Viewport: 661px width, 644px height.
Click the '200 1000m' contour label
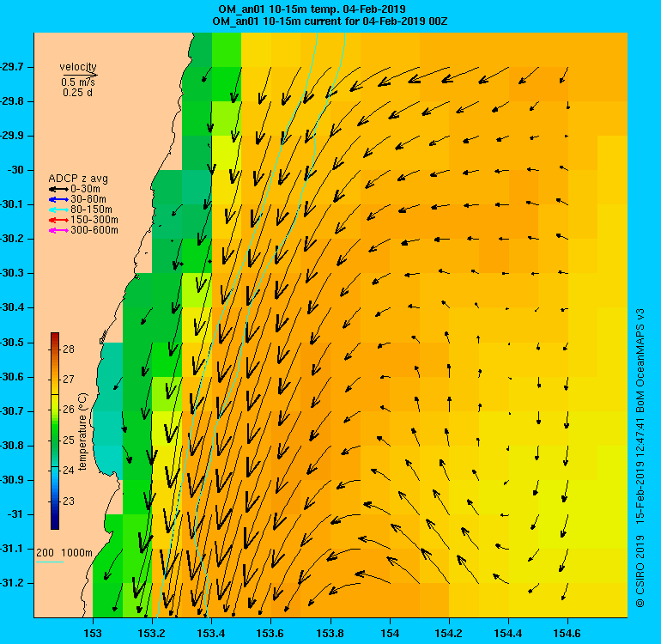[x=64, y=553]
